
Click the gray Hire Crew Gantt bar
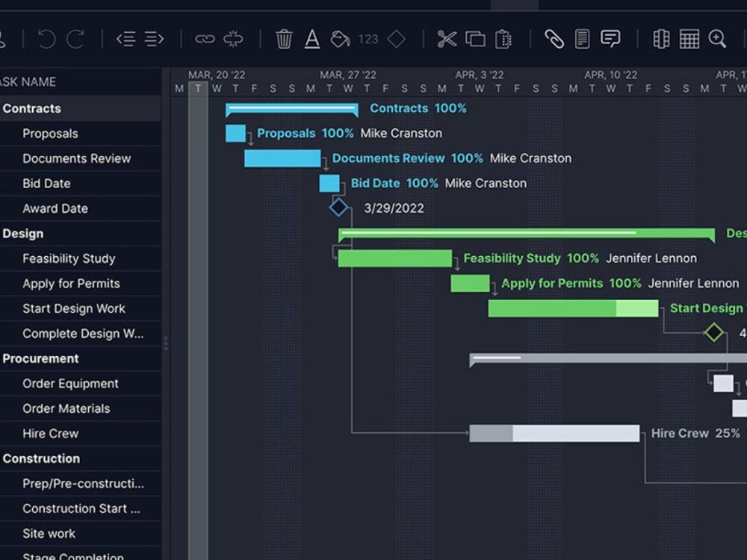click(554, 433)
